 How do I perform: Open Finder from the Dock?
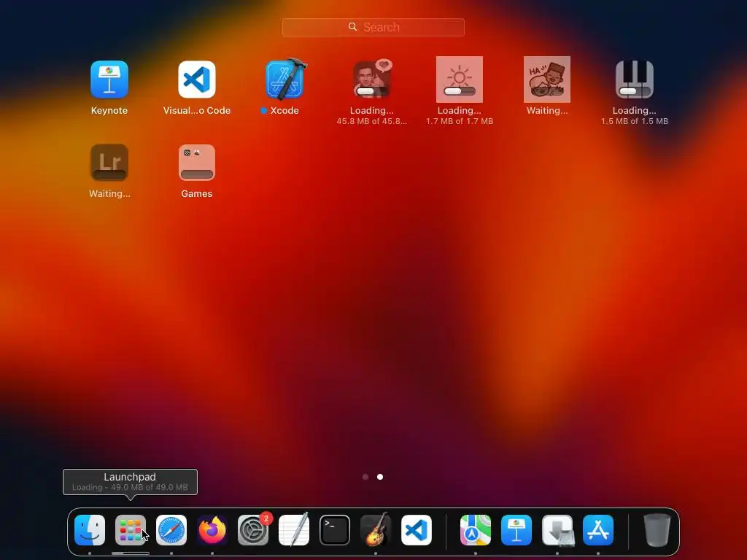point(90,530)
